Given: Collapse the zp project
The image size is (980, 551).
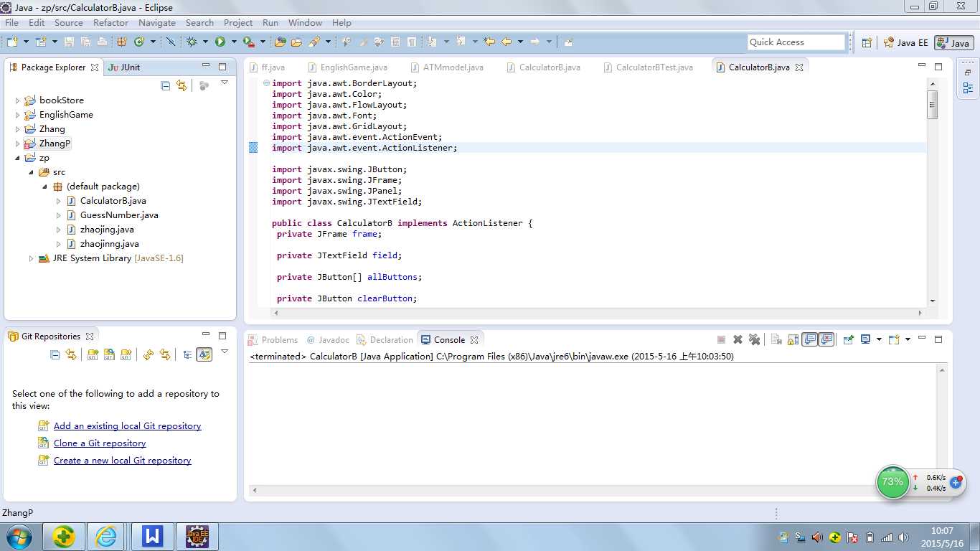Looking at the screenshot, I should [17, 158].
